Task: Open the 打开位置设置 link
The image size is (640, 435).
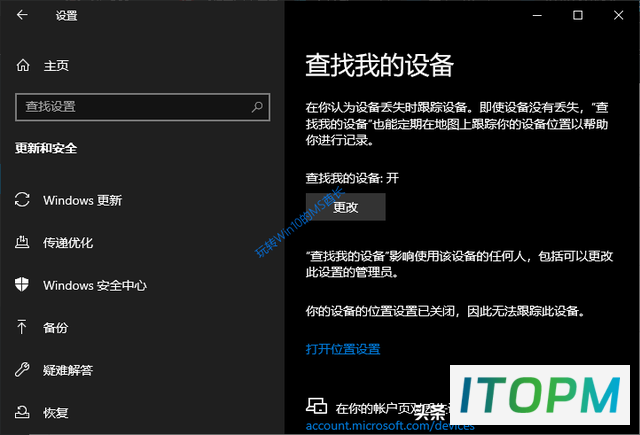Action: [x=343, y=349]
